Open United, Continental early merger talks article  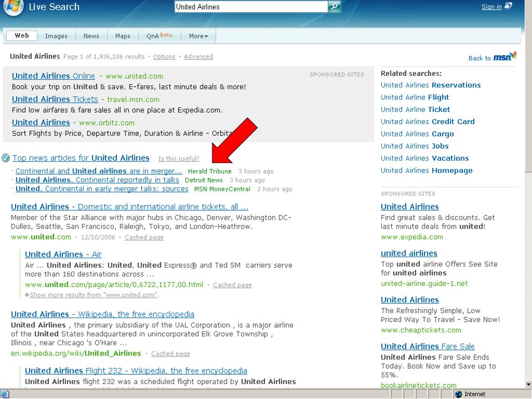tap(102, 188)
